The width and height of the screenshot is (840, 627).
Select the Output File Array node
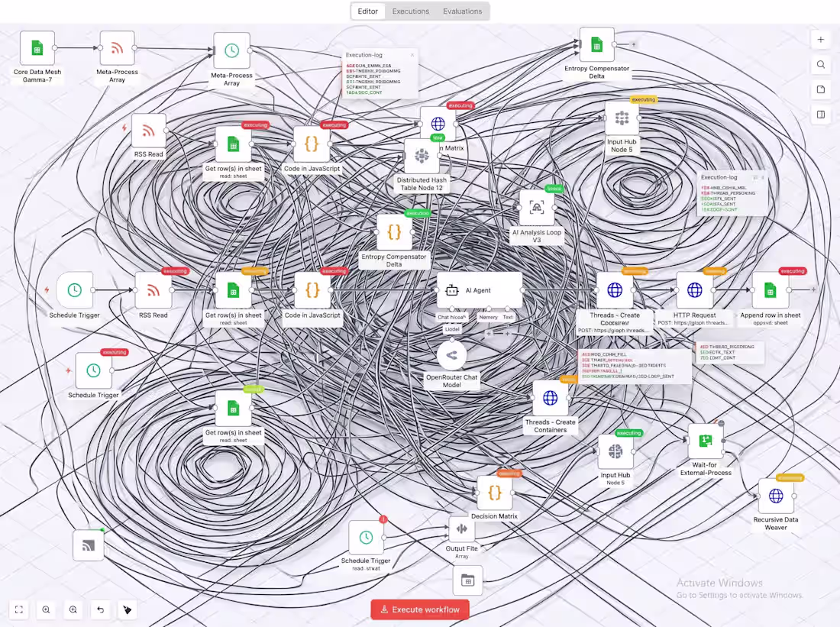click(461, 530)
